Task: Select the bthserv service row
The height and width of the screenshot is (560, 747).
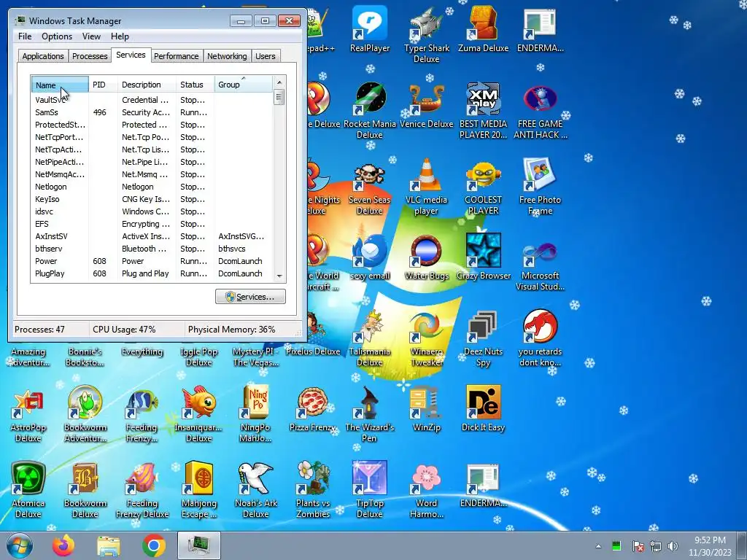Action: (152, 249)
